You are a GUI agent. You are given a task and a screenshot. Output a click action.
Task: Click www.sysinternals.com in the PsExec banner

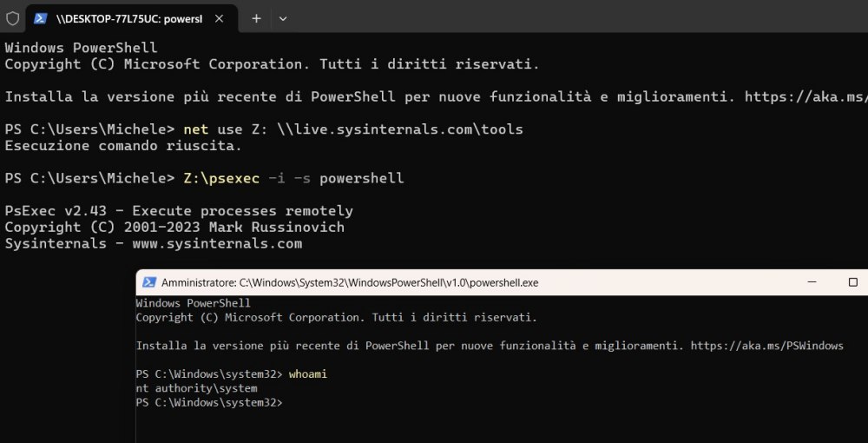(x=216, y=244)
